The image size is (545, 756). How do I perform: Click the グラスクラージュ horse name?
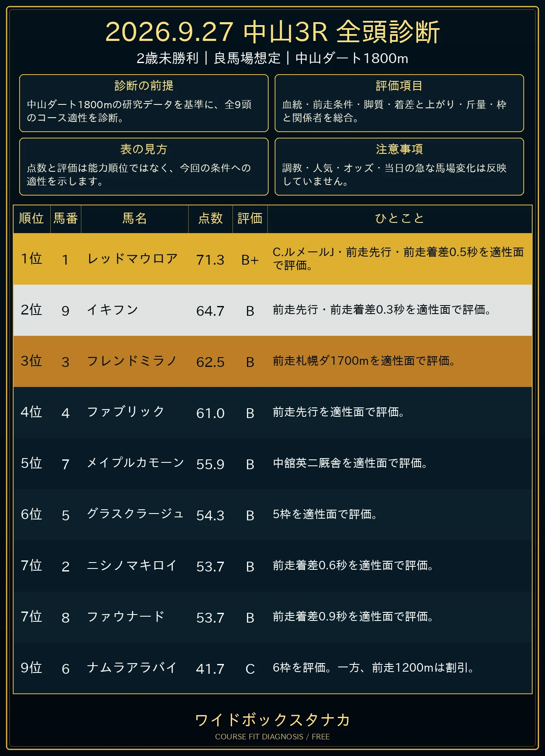coord(135,514)
